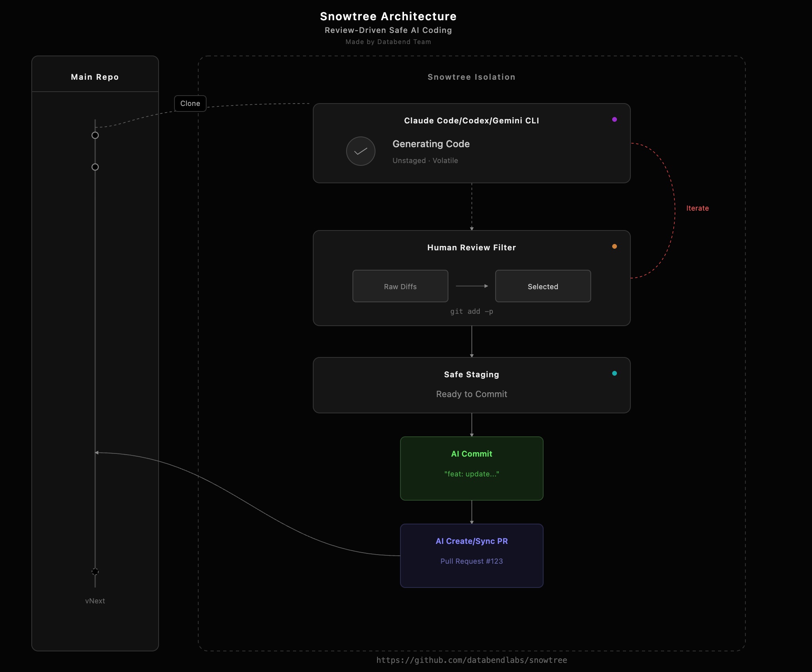Collapse the Main Repo panel
Viewport: 812px width, 672px height.
click(95, 77)
